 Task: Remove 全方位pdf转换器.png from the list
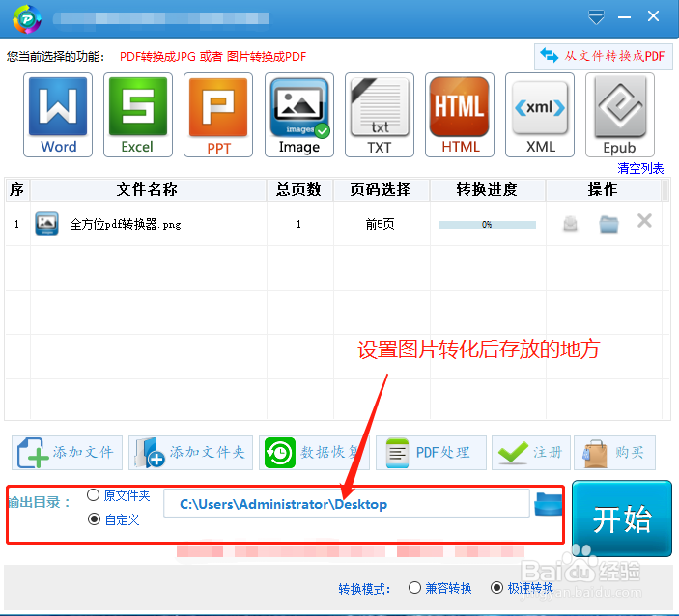(x=644, y=221)
